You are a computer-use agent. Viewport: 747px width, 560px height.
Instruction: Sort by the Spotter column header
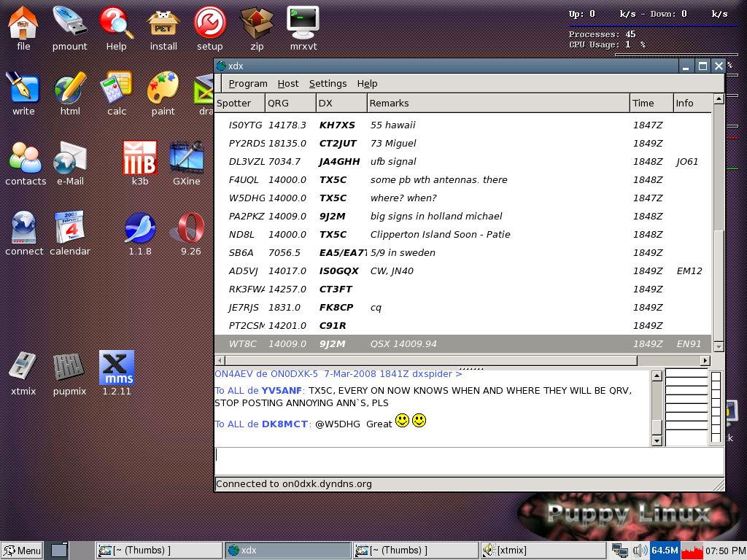pyautogui.click(x=239, y=104)
